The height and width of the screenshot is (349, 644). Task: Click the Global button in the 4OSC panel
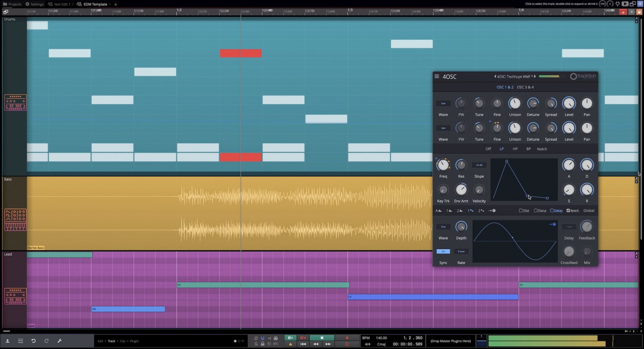pos(588,211)
